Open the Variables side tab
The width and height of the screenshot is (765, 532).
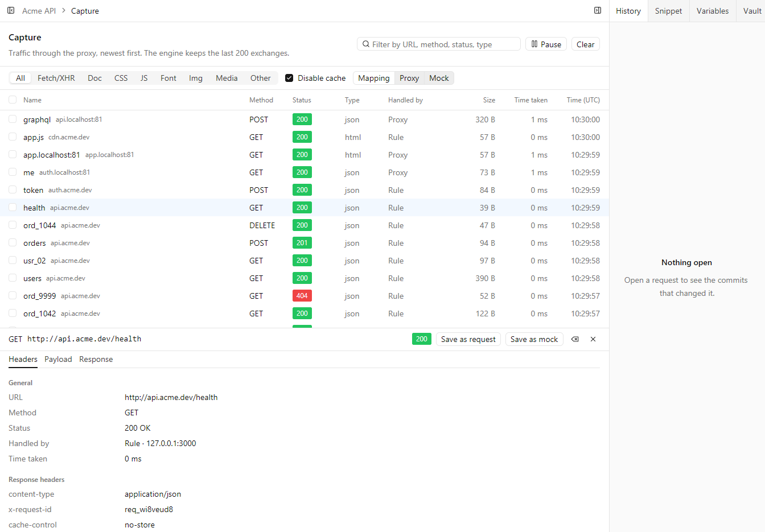pos(713,11)
